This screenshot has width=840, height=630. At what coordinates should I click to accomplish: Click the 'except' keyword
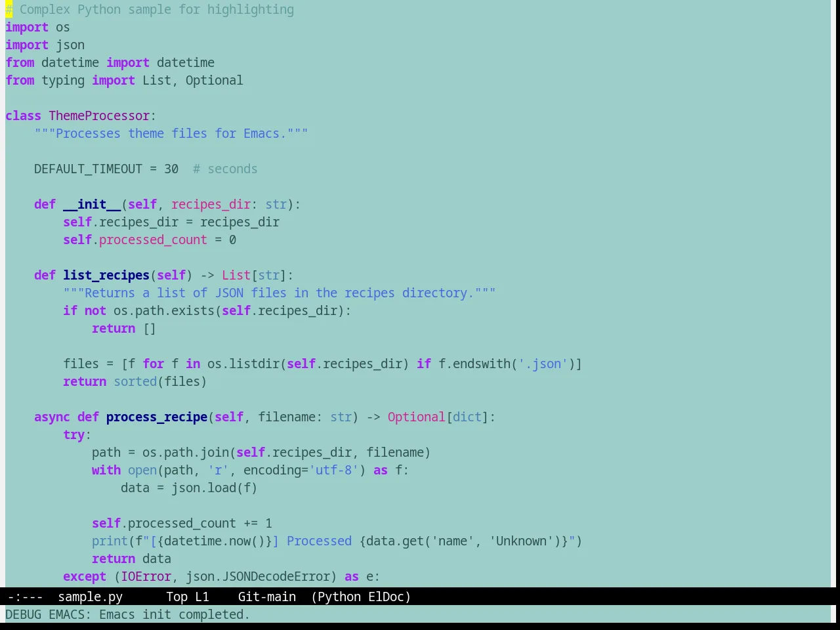click(x=85, y=577)
